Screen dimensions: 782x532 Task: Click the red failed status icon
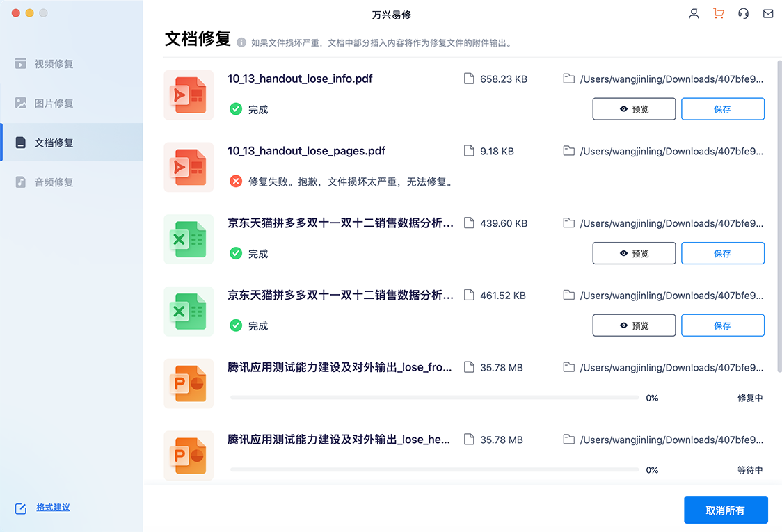pyautogui.click(x=236, y=182)
